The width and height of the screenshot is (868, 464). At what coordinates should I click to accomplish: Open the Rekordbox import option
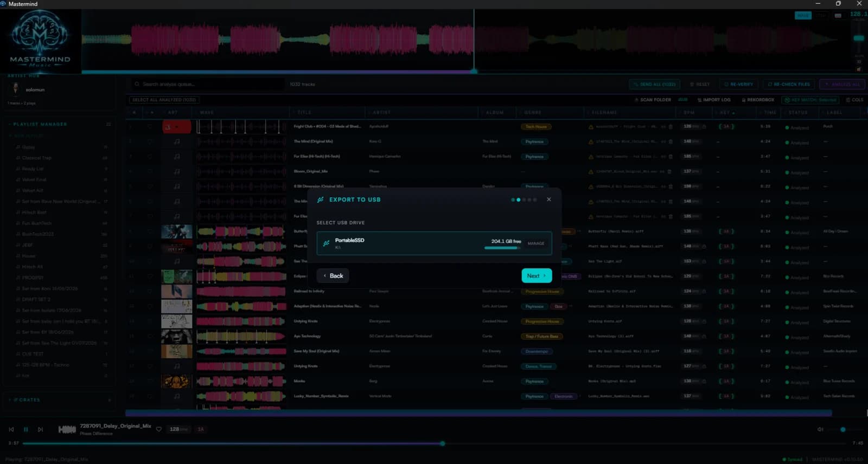click(x=758, y=100)
